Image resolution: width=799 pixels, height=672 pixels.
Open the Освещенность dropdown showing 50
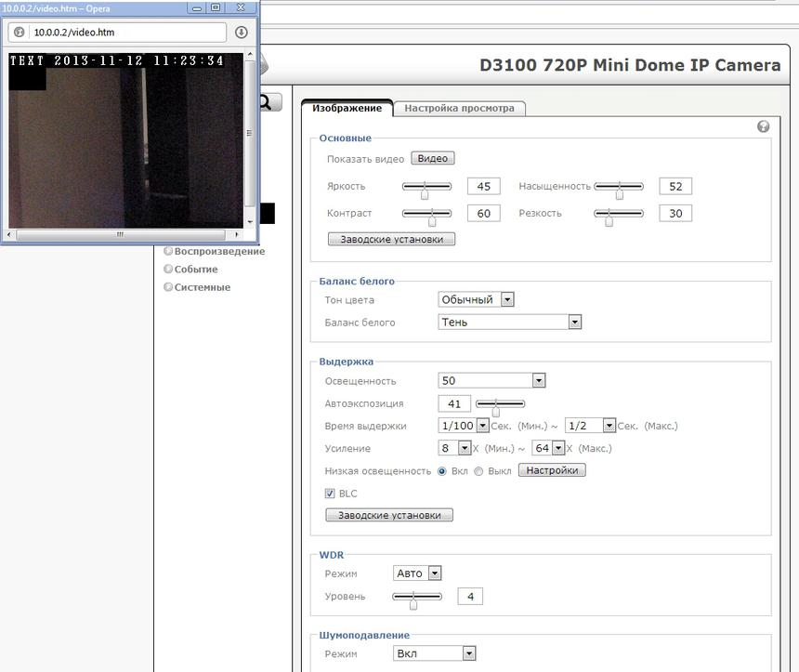pos(491,381)
